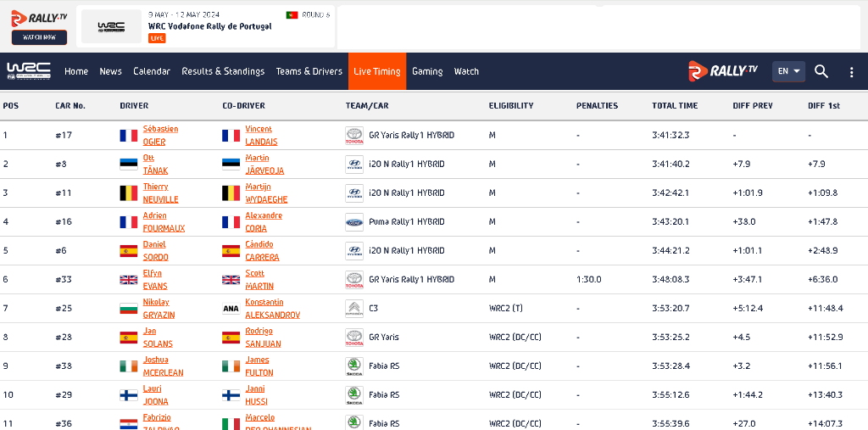Viewport: 868px width, 430px height.
Task: Click the Citroën logo in Gryazin's row
Action: click(353, 309)
